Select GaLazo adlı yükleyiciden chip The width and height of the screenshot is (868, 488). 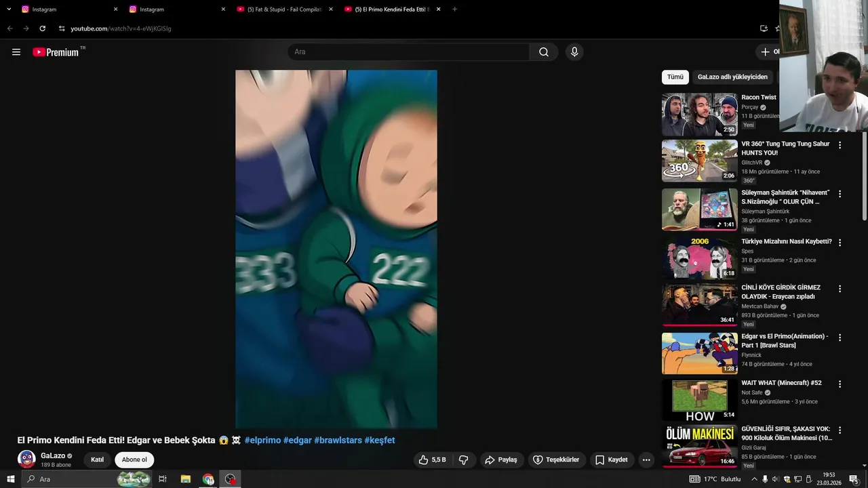[x=732, y=77]
